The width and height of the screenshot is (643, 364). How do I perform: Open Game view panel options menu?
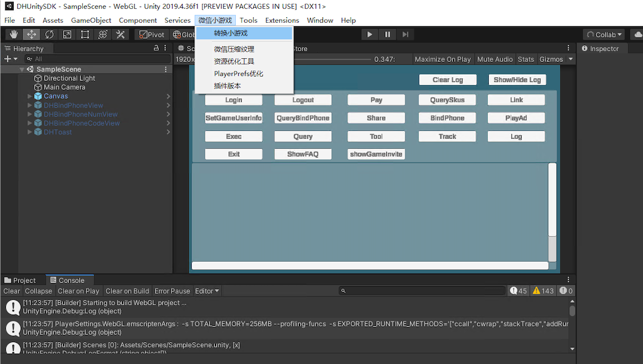tap(569, 48)
